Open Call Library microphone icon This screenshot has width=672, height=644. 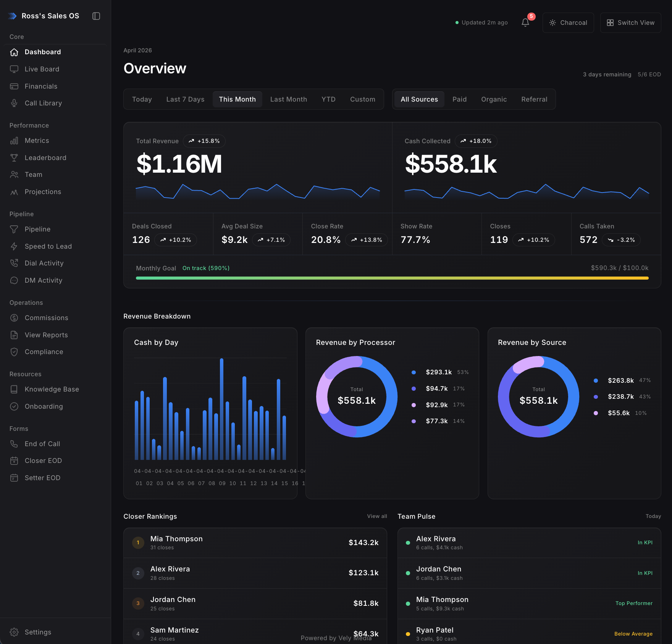point(14,103)
